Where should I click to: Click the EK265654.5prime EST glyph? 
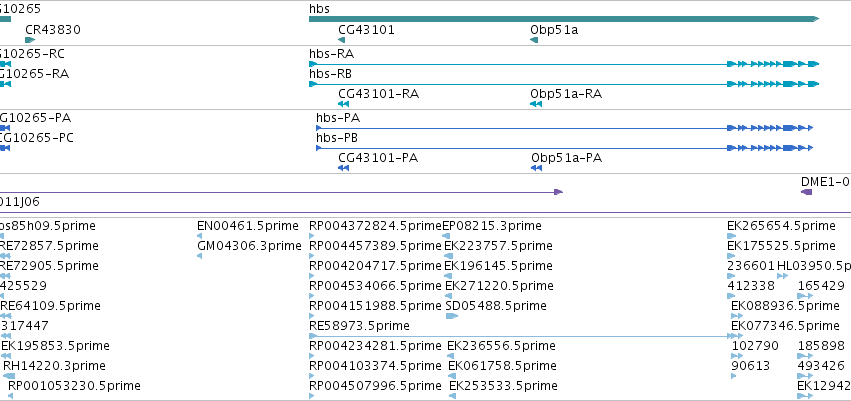732,236
